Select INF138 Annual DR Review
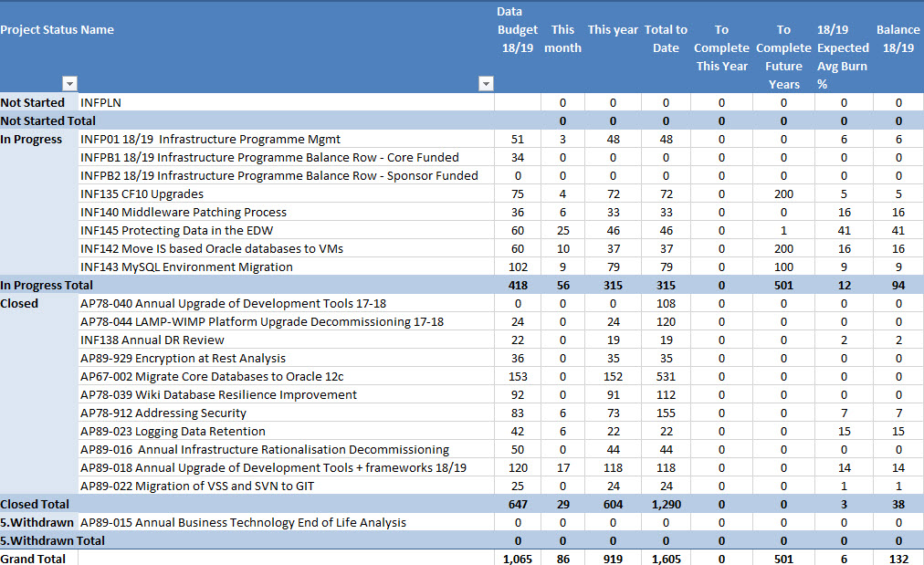Screen dimensions: 924x565 point(152,340)
